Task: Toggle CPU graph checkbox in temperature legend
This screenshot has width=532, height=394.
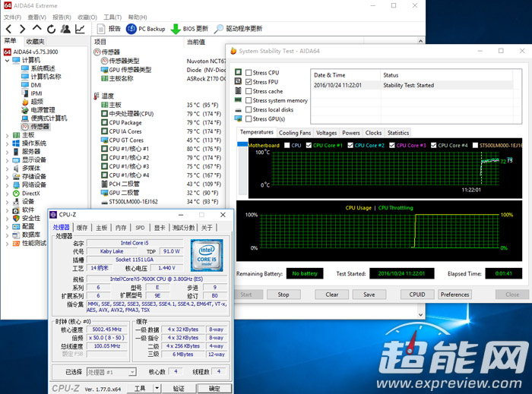Action: [287, 145]
